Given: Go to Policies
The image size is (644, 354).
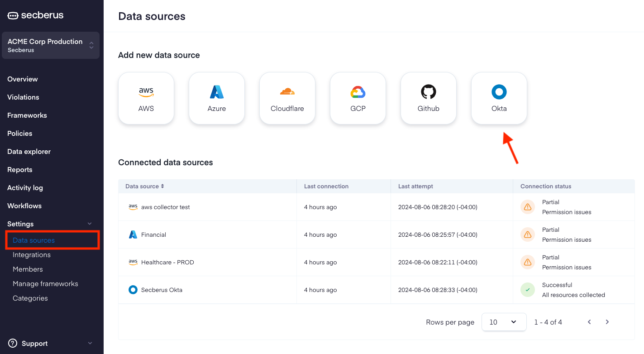Looking at the screenshot, I should pos(20,133).
